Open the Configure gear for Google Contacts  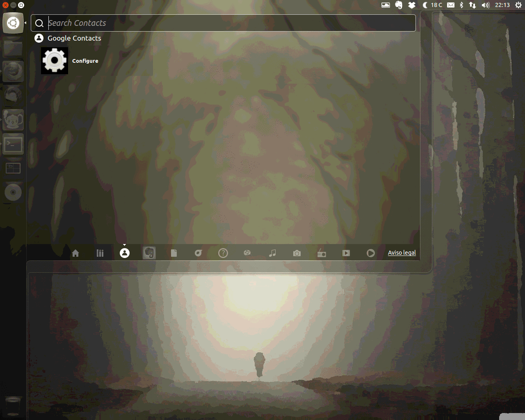[x=55, y=61]
